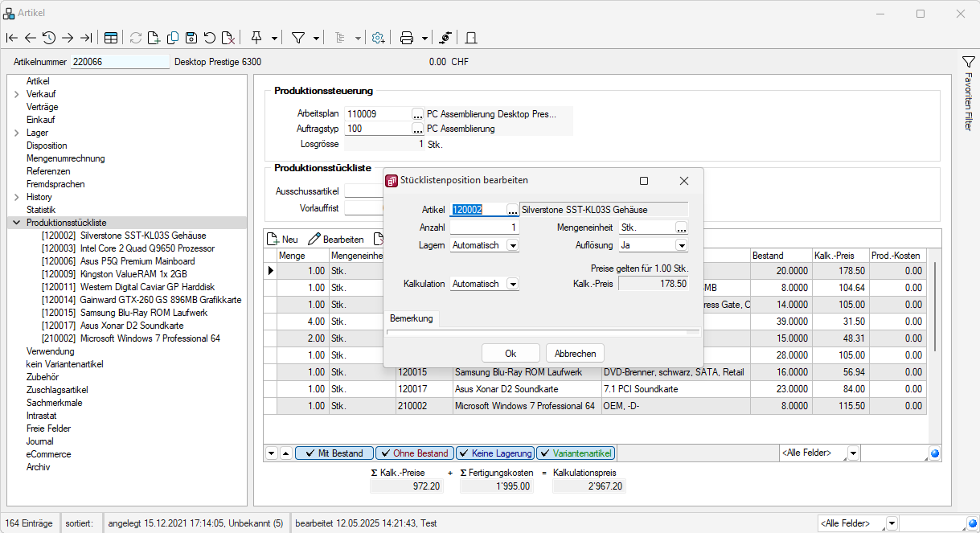The image size is (980, 533).
Task: Click the Abbrechen button
Action: pyautogui.click(x=575, y=353)
